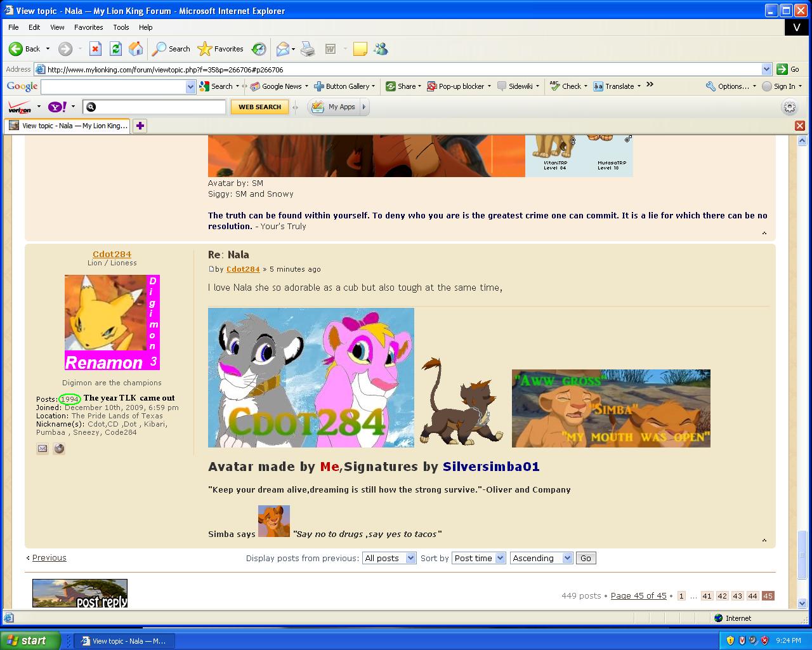Image resolution: width=812 pixels, height=650 pixels.
Task: Click the Print icon
Action: click(x=308, y=49)
